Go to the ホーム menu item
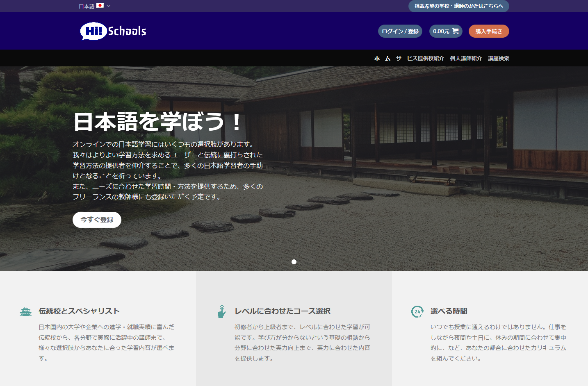 tap(382, 59)
